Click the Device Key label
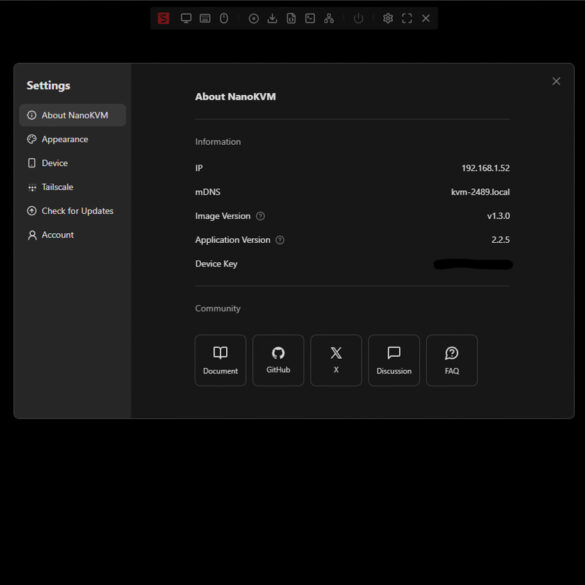 [216, 264]
